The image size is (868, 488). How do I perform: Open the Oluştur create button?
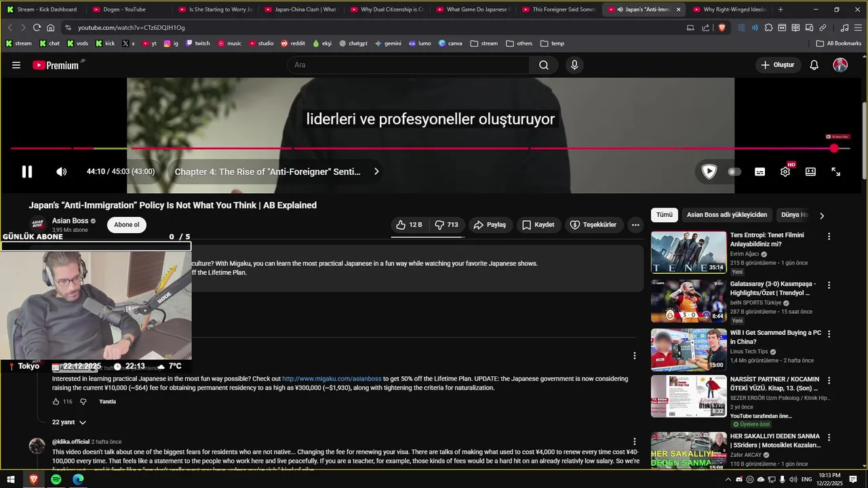click(x=778, y=65)
